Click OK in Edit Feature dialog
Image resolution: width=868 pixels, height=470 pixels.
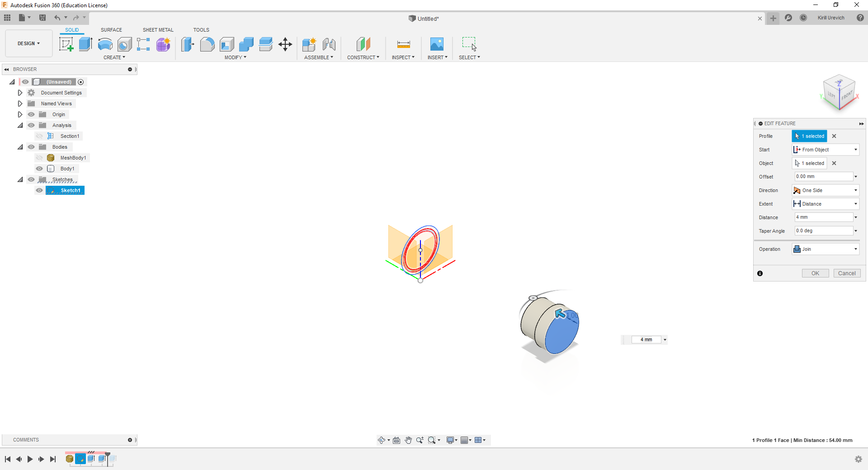point(815,273)
